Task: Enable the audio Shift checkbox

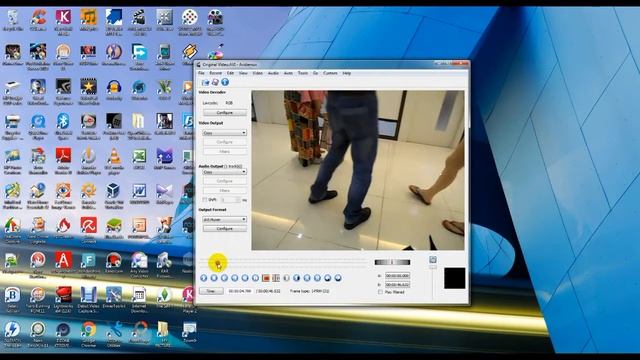Action: [205, 200]
